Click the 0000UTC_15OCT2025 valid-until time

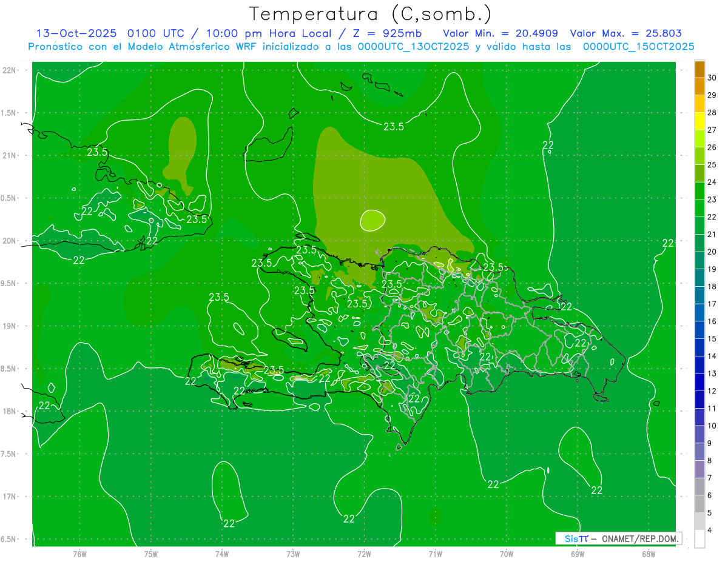[638, 47]
